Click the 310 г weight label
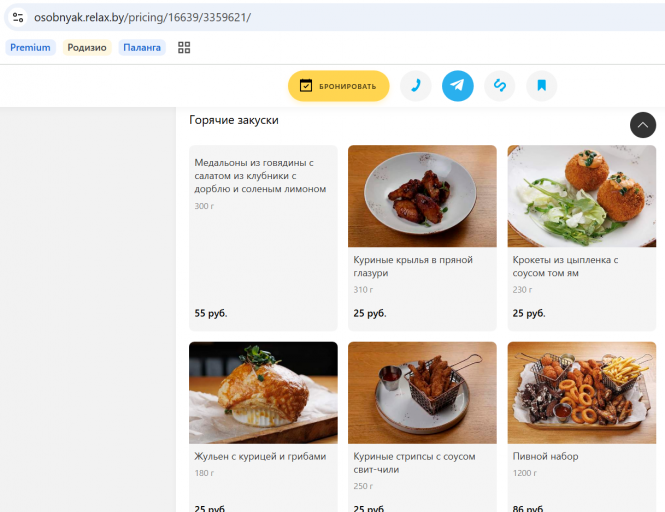Screen dimensions: 665x512 click(x=363, y=290)
